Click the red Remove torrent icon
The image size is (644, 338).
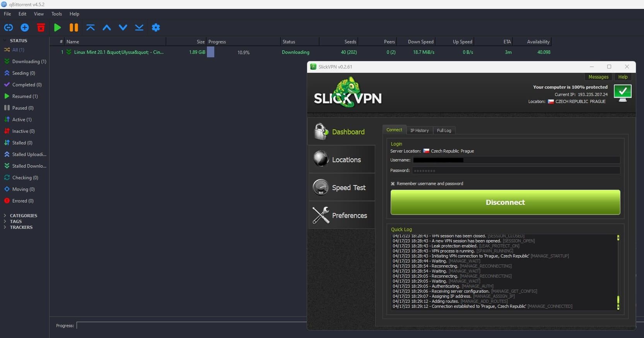click(41, 27)
